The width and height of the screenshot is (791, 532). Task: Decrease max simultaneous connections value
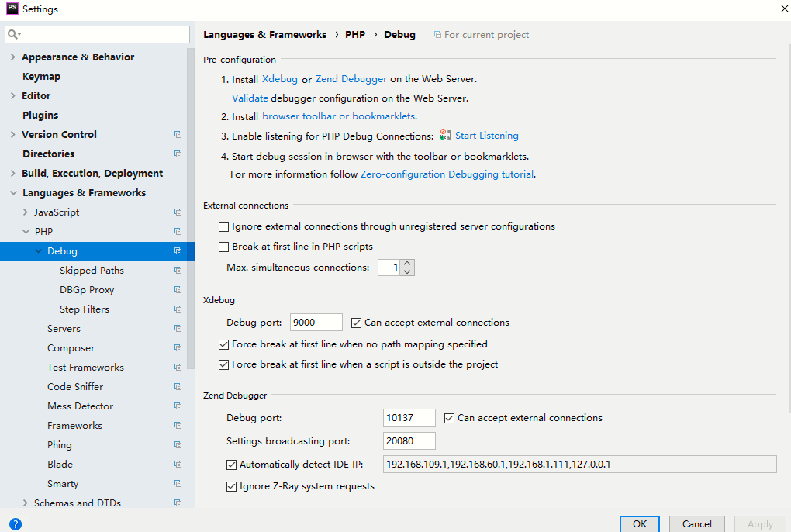point(408,271)
